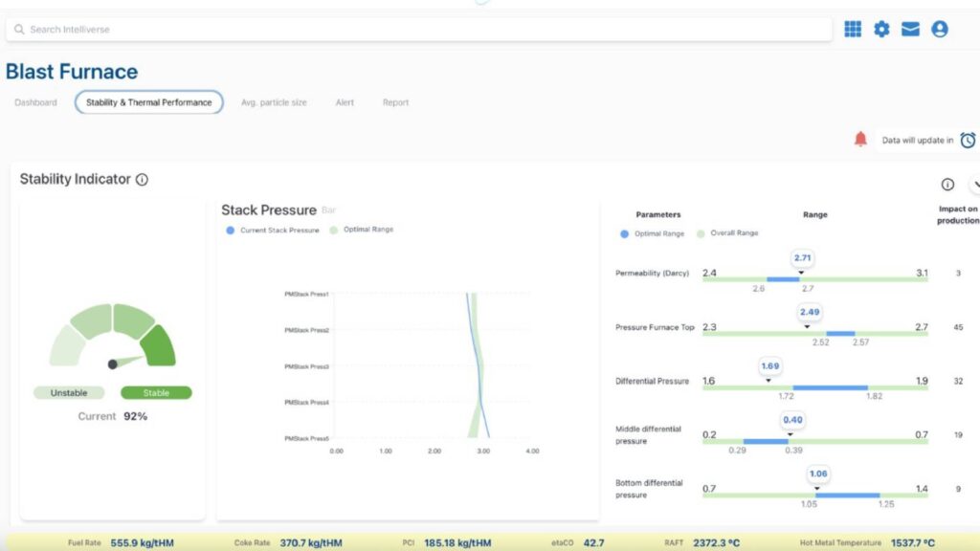Collapse the Stability Indicator panel chevron
Screen dimensions: 980x551
[975, 185]
